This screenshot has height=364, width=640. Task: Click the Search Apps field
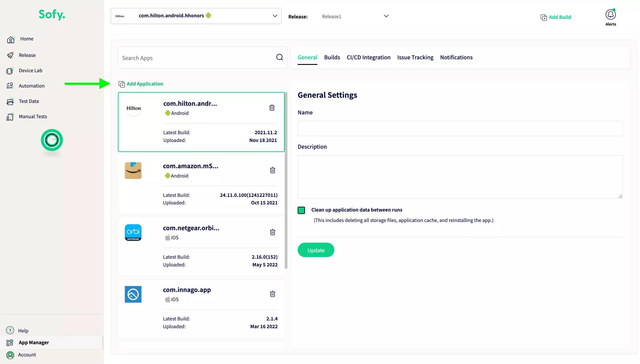tap(202, 58)
